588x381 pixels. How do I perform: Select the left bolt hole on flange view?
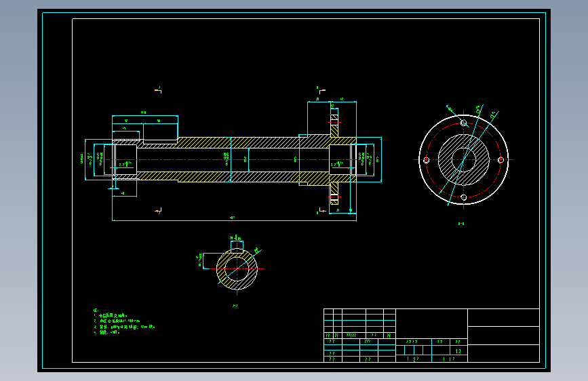[x=427, y=160]
